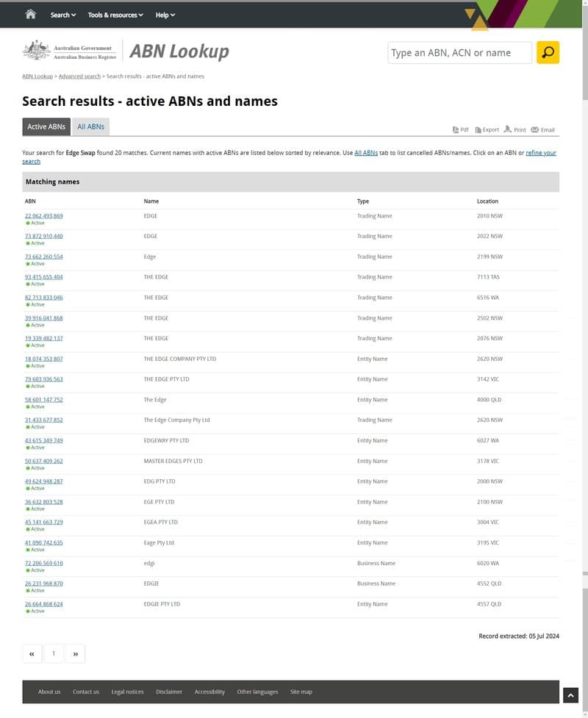Image resolution: width=588 pixels, height=718 pixels.
Task: Select the name MASTER EDGES PTY LTD
Action: [x=173, y=461]
